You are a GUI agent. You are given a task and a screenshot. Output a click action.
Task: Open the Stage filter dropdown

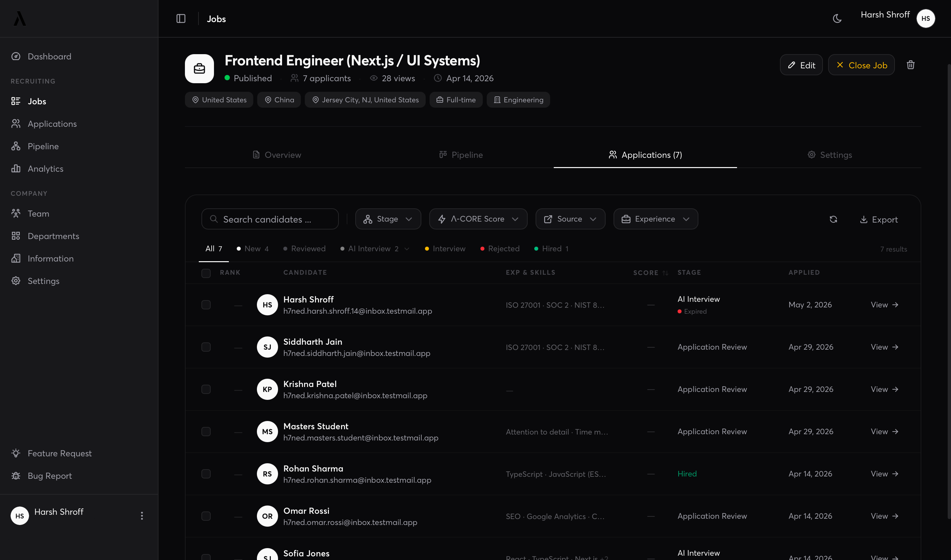[388, 219]
